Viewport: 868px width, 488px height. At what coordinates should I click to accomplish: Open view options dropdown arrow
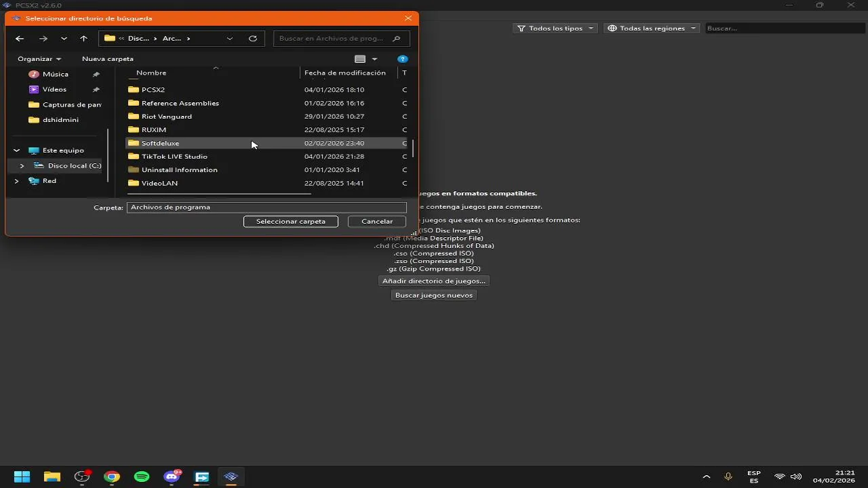pyautogui.click(x=374, y=59)
